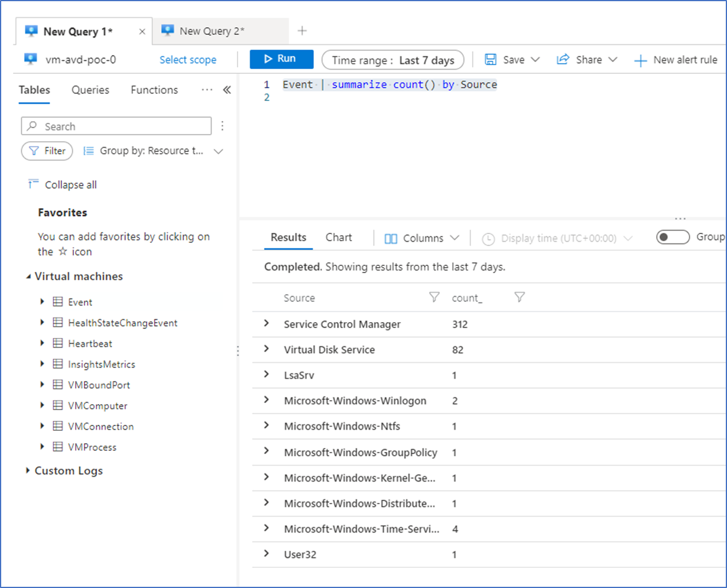Open the Share dropdown arrow
The width and height of the screenshot is (727, 588).
tap(612, 60)
